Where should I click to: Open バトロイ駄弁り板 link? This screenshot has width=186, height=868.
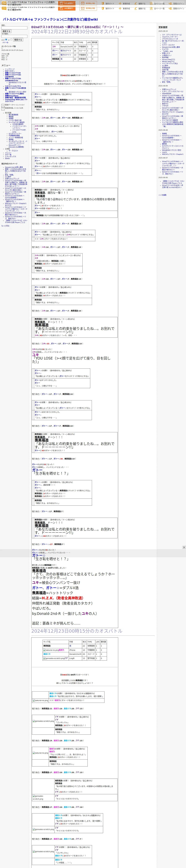click(x=15, y=121)
